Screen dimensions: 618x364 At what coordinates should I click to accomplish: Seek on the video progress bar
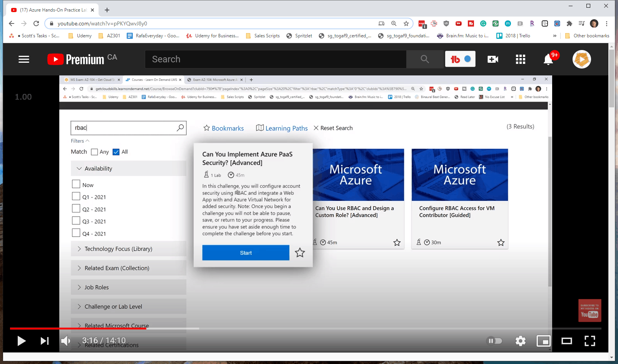[305, 329]
